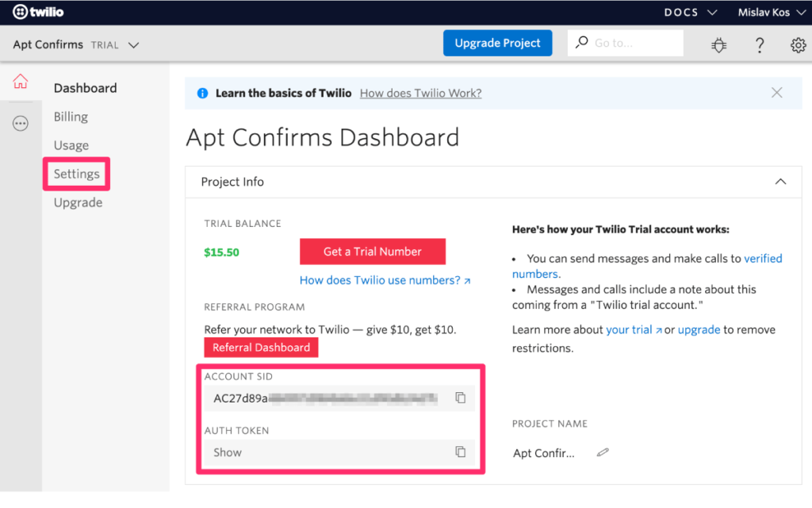
Task: Open the Mislav Kos account menu
Action: [770, 12]
